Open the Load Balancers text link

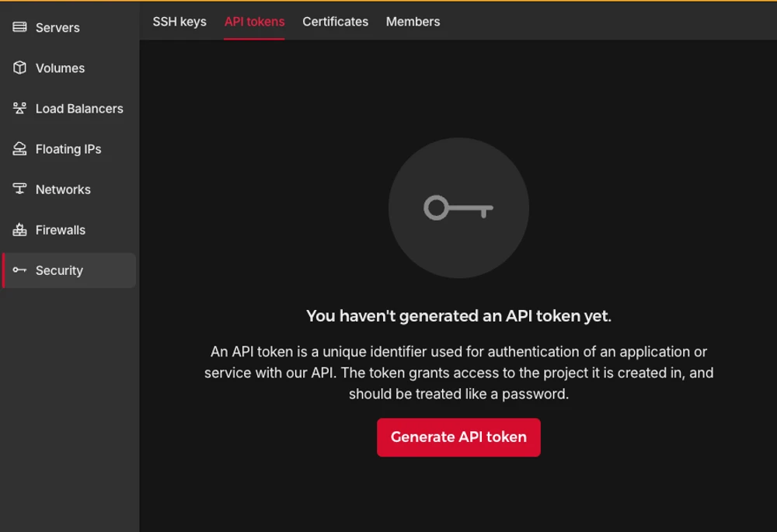click(79, 109)
